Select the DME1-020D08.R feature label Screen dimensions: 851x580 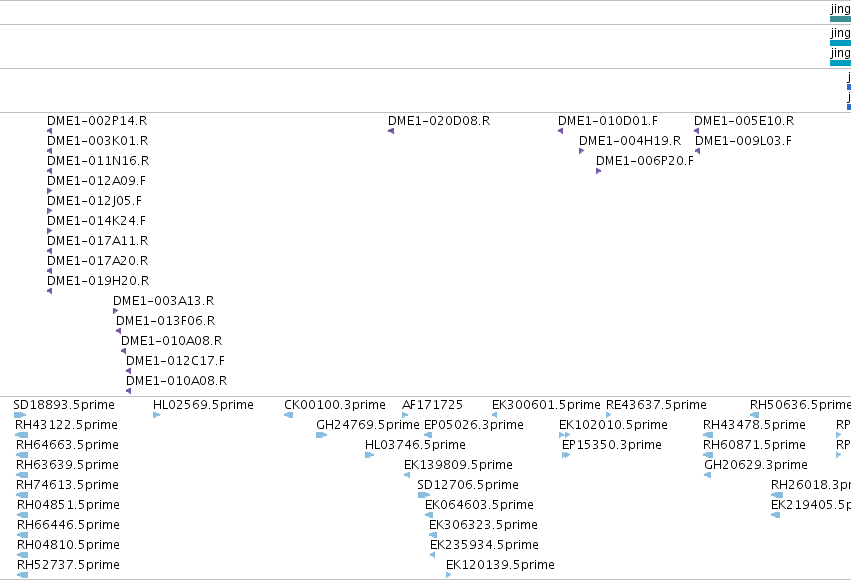pyautogui.click(x=439, y=120)
